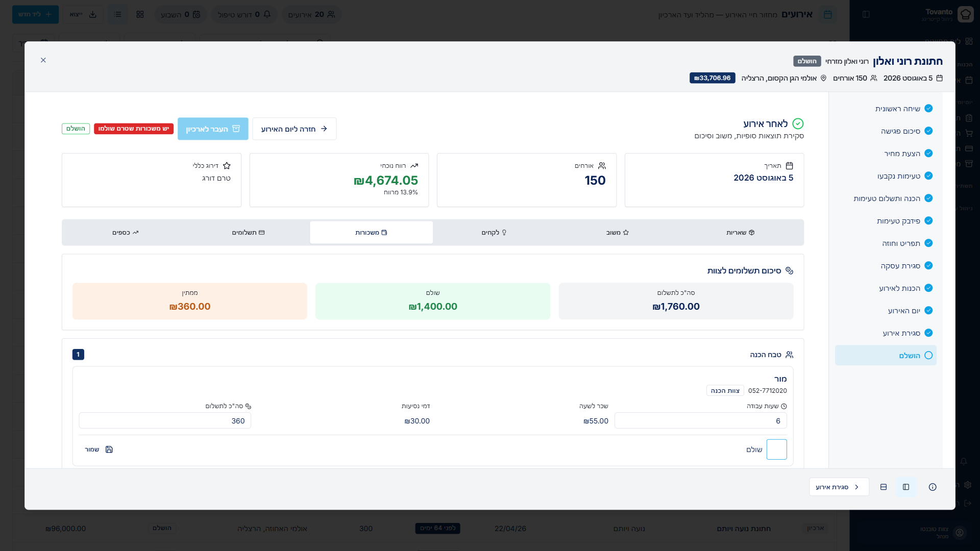Go to the הכנה לאירוע stage
The width and height of the screenshot is (980, 551).
click(886, 288)
